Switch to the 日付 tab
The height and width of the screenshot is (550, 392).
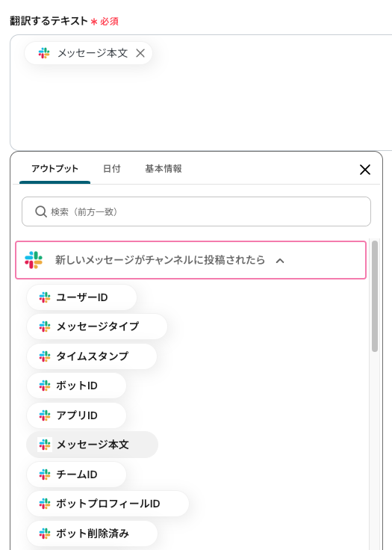tap(111, 169)
